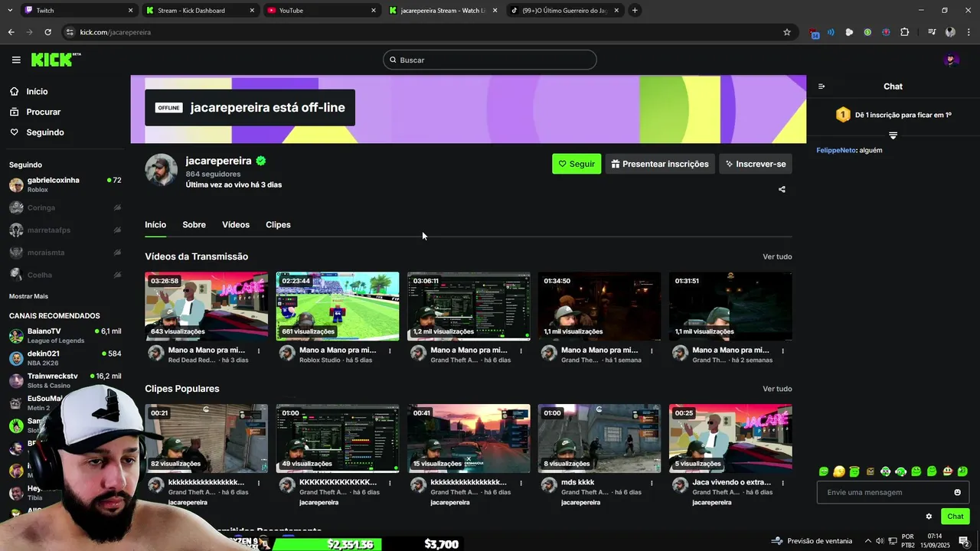
Task: Open marretaafps channel in sidebar
Action: coord(64,230)
